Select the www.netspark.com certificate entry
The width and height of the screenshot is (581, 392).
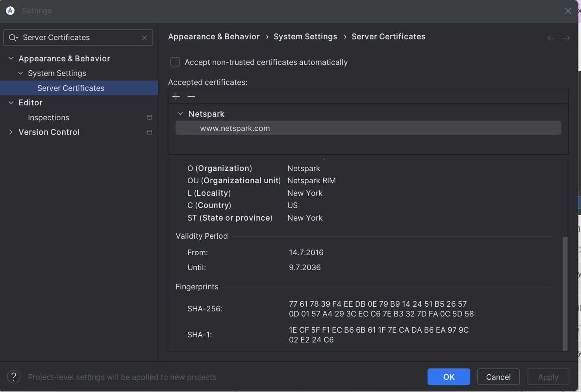pos(235,128)
